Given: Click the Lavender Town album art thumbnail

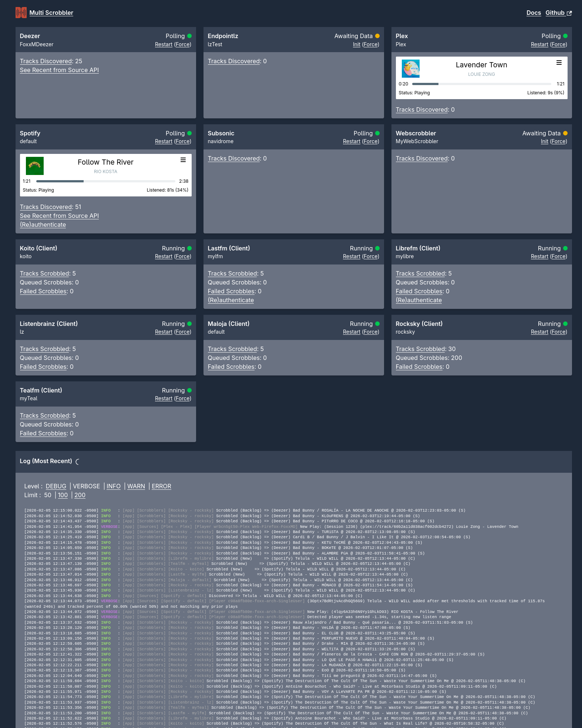Looking at the screenshot, I should (x=410, y=68).
